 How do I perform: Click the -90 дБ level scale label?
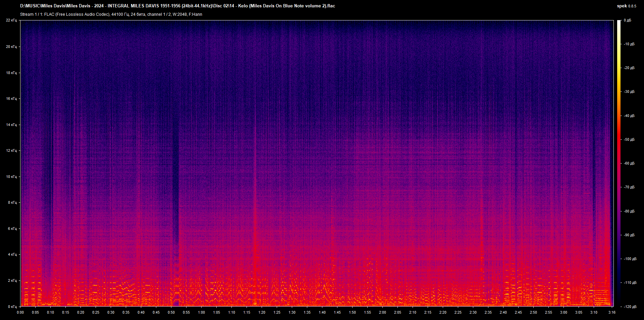pyautogui.click(x=629, y=235)
